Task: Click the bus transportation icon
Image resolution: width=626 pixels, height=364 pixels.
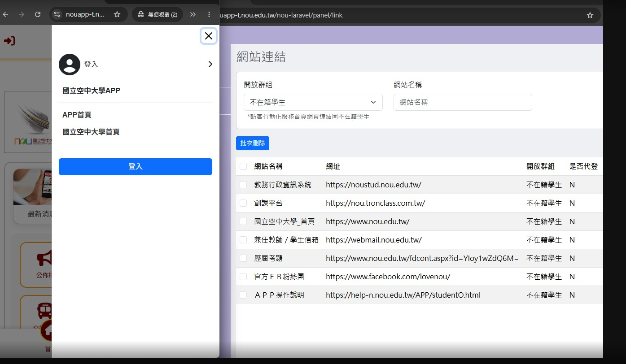Action: 44,311
